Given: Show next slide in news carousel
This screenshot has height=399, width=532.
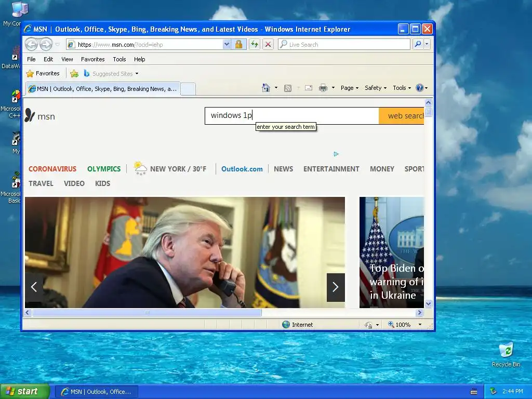Looking at the screenshot, I should coord(336,287).
